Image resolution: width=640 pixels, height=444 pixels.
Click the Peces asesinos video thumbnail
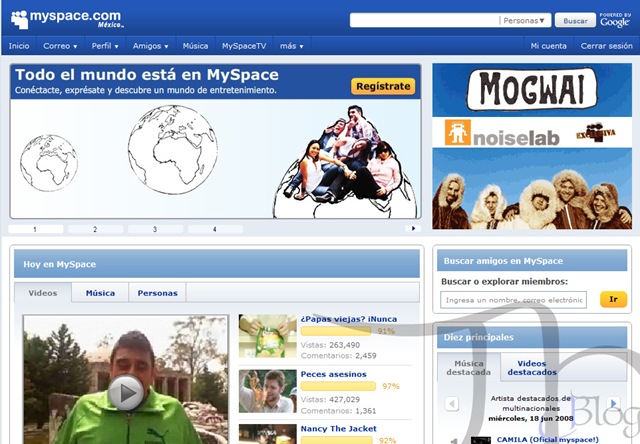click(x=268, y=391)
